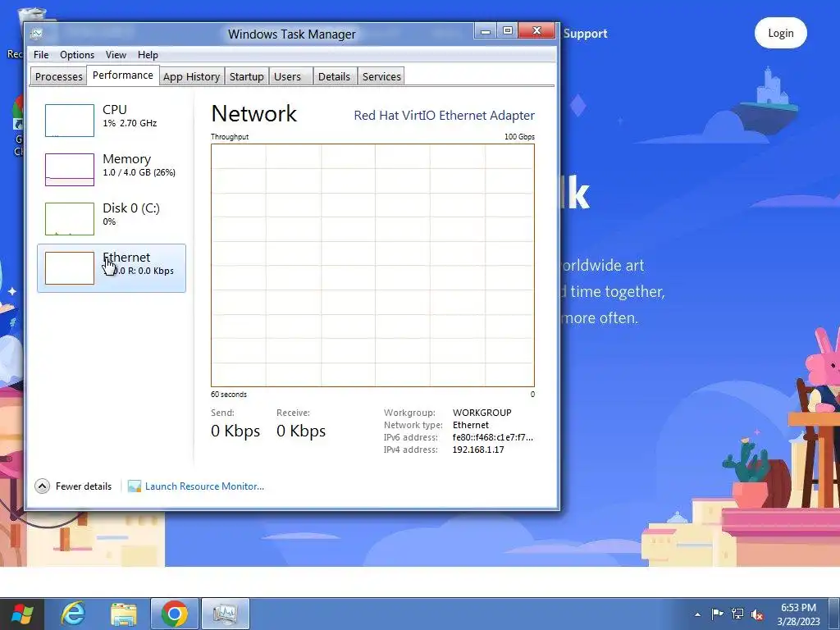This screenshot has width=840, height=630.
Task: Select the Ethernet graph thumbnail
Action: (x=70, y=268)
